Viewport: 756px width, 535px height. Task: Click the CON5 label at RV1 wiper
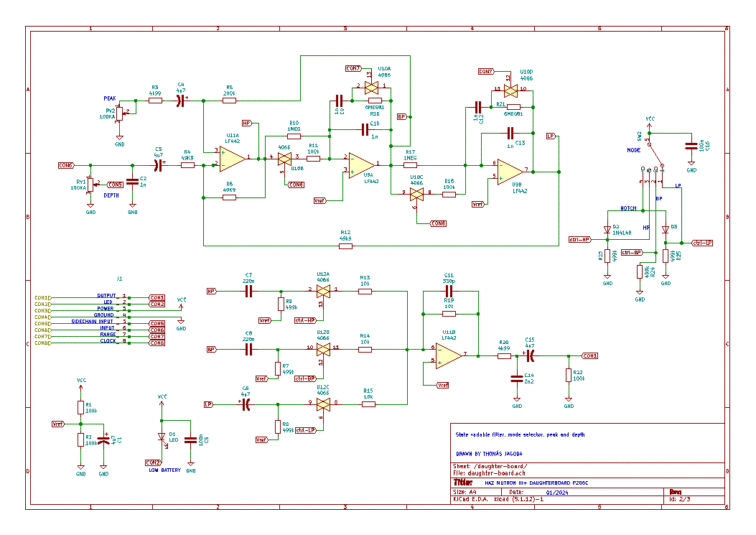tap(115, 185)
